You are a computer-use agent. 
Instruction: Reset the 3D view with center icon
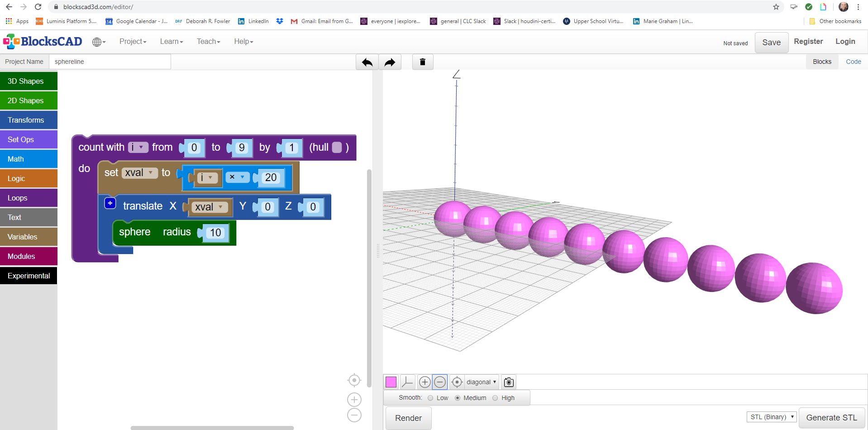click(x=457, y=382)
